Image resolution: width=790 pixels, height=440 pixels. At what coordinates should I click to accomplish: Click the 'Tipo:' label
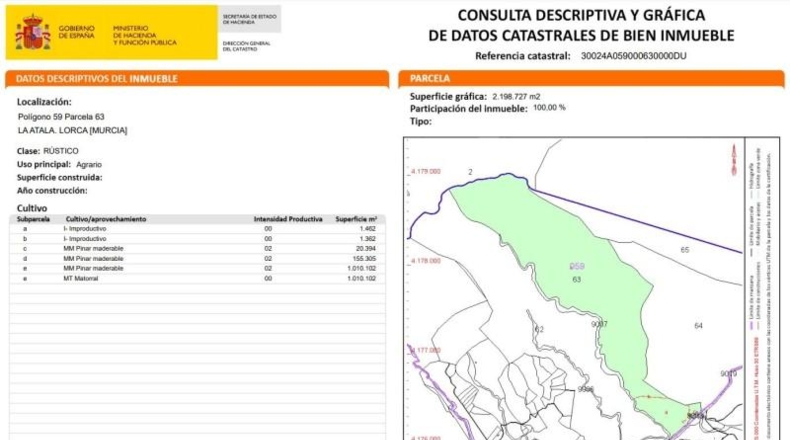click(421, 121)
